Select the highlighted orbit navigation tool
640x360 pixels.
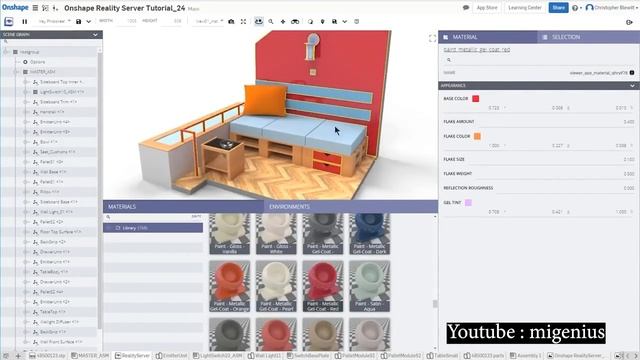coord(259,21)
